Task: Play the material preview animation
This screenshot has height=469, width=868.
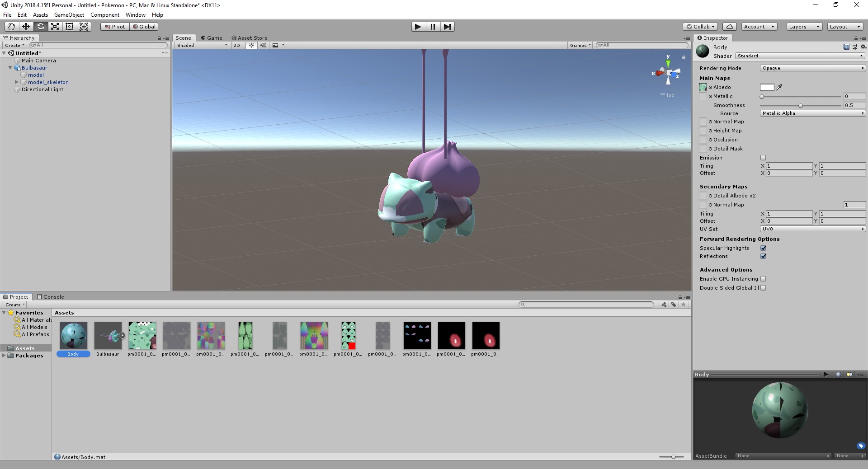Action: coord(826,375)
